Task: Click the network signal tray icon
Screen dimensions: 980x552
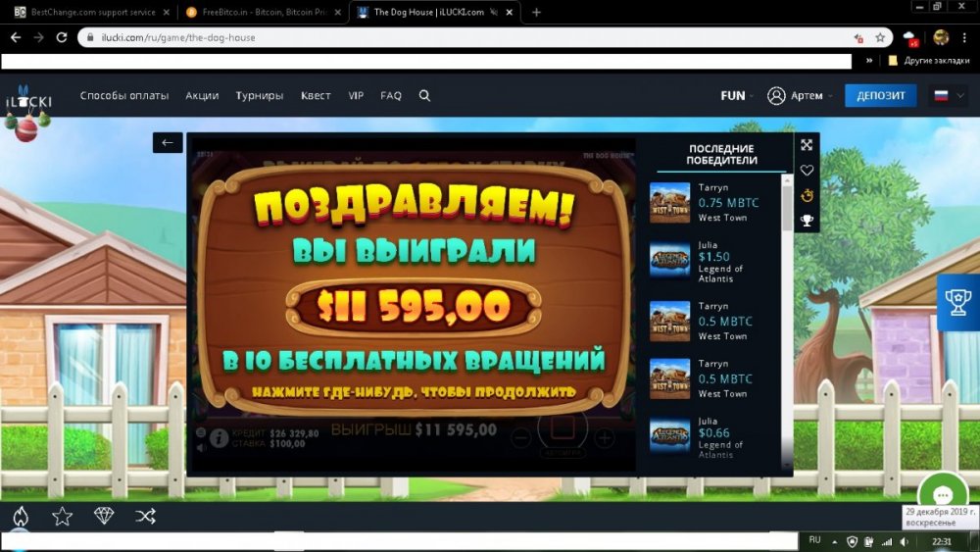Action: (x=886, y=541)
